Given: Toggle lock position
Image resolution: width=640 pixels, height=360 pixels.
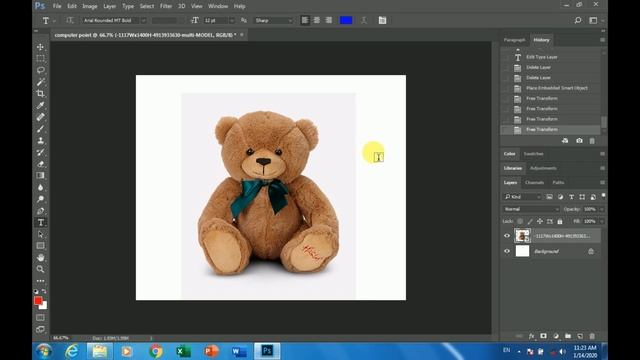Looking at the screenshot, I should click(x=540, y=221).
